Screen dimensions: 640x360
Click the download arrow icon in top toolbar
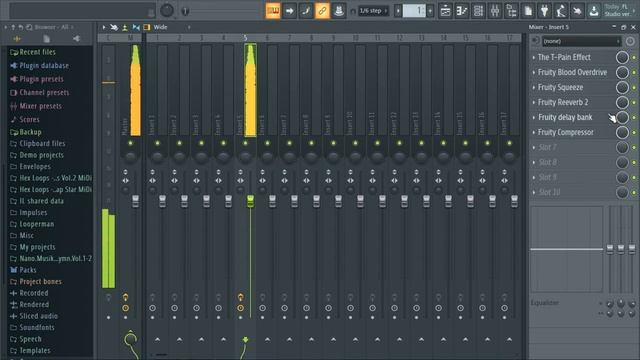pyautogui.click(x=594, y=11)
